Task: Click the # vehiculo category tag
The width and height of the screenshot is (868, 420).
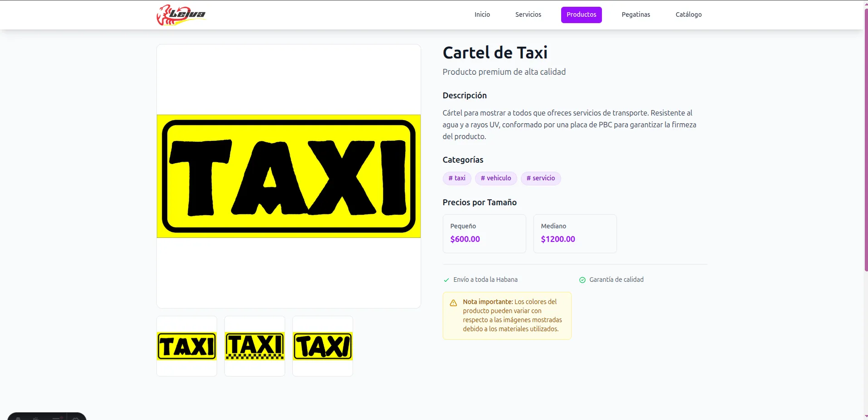Action: pyautogui.click(x=496, y=178)
